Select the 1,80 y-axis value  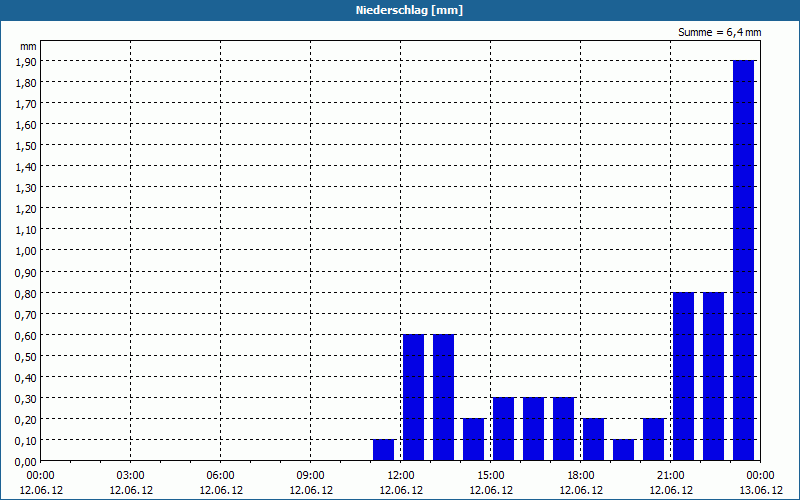[26, 83]
